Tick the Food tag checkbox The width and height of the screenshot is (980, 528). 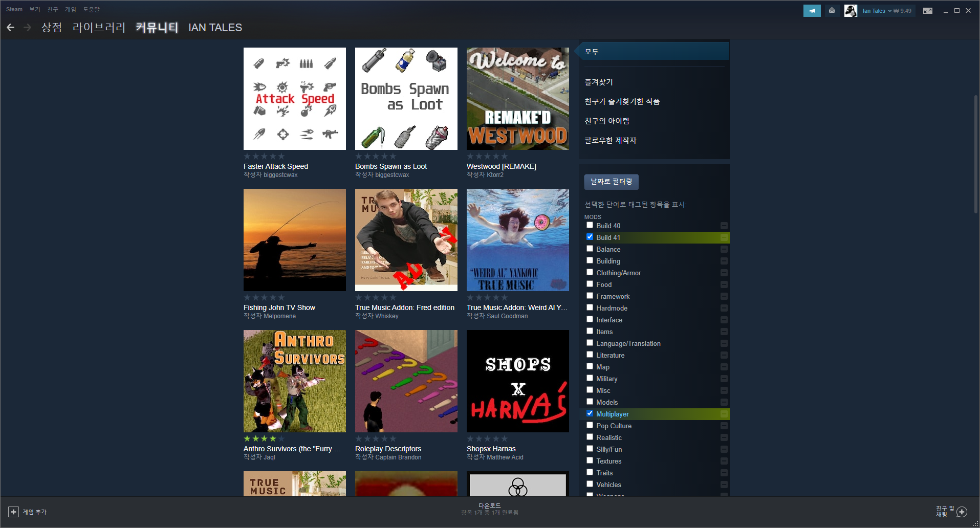click(590, 284)
